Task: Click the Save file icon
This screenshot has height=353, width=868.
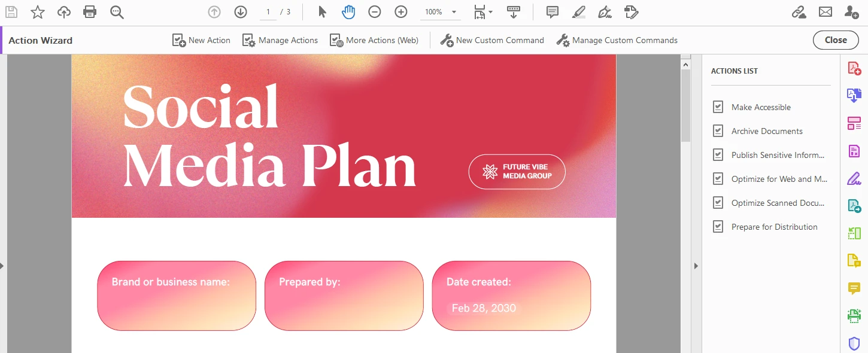Action: [x=11, y=12]
